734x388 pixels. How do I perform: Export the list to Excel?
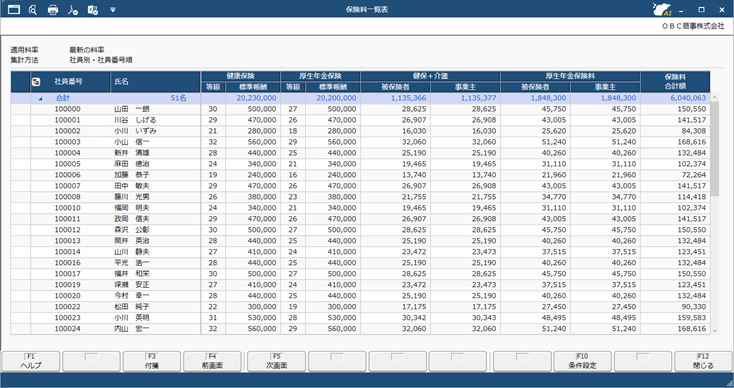[x=93, y=10]
